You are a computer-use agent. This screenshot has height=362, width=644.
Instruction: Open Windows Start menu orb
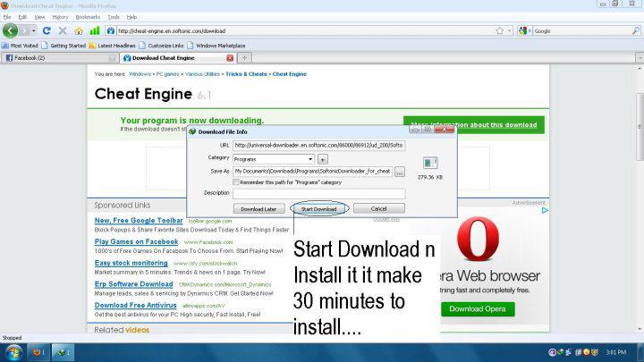coord(13,352)
